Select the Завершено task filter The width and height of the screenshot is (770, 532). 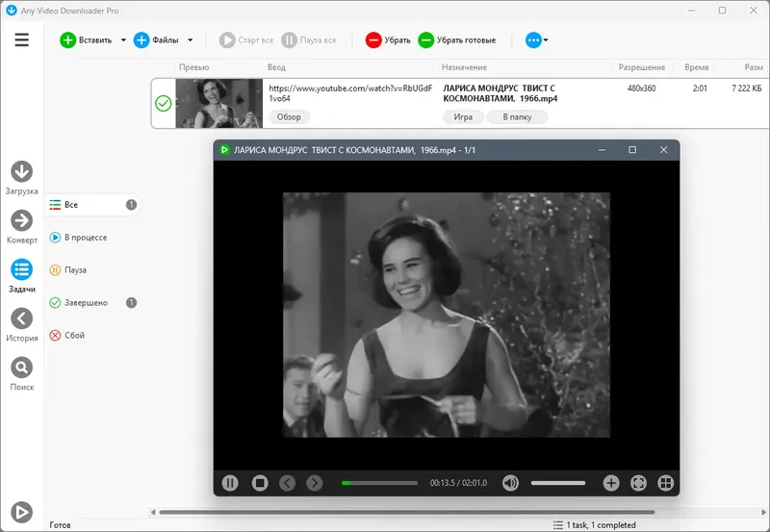click(93, 303)
